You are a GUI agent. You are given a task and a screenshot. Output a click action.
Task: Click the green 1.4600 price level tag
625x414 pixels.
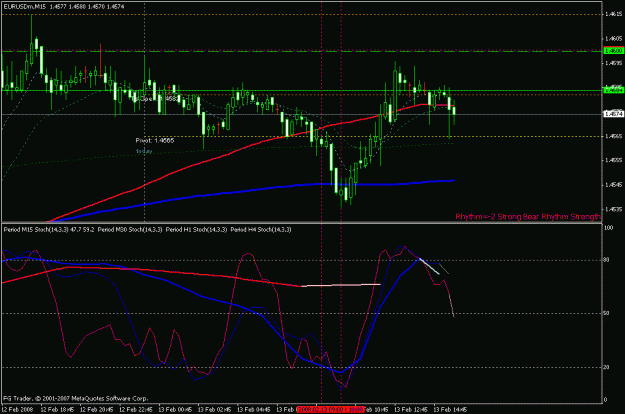pos(614,51)
